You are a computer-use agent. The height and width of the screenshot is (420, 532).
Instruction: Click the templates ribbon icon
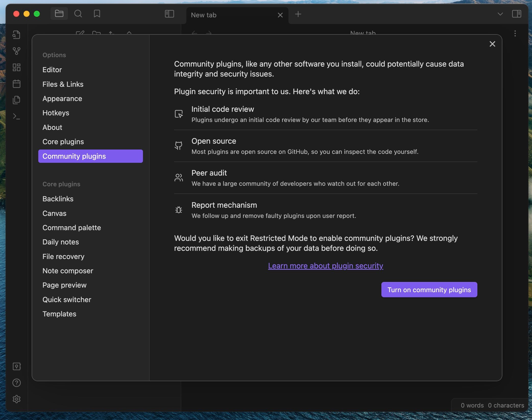click(17, 100)
